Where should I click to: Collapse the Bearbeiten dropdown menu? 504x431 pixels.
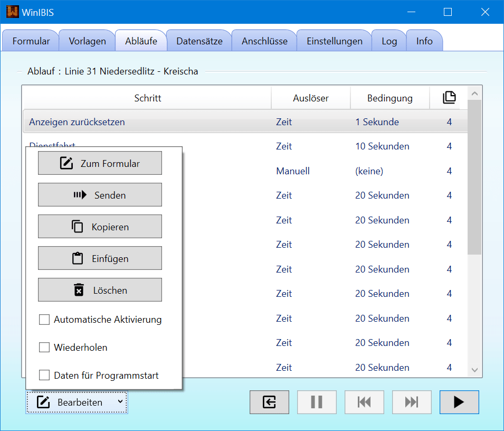77,402
